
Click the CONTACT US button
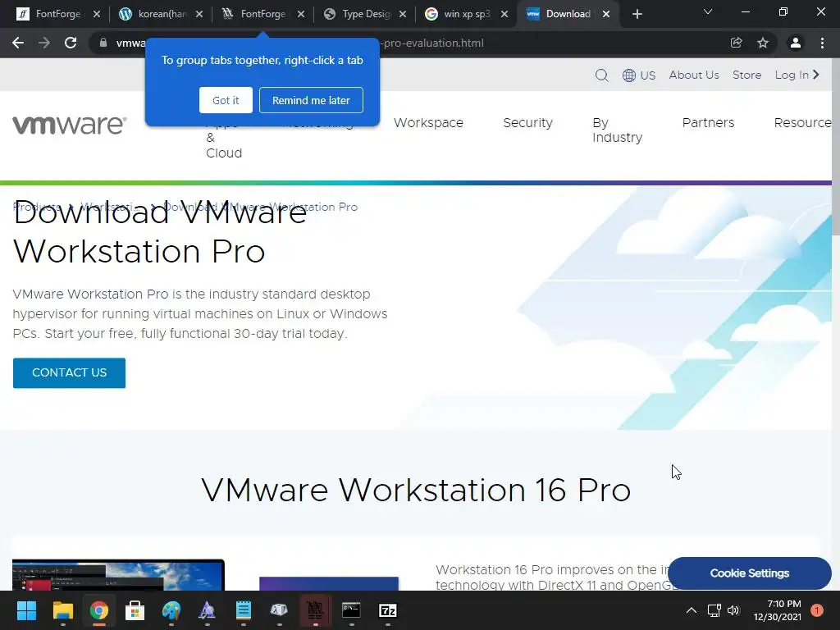(69, 373)
